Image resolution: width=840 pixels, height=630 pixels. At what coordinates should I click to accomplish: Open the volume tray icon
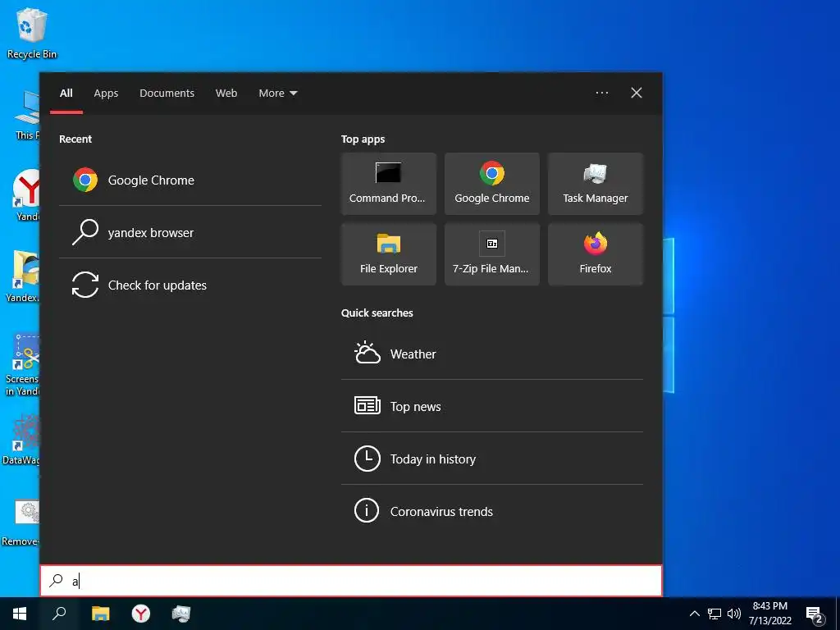pyautogui.click(x=734, y=614)
